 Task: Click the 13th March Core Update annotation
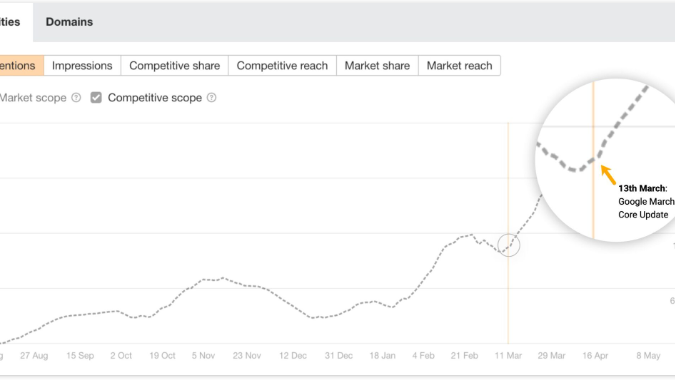click(646, 201)
